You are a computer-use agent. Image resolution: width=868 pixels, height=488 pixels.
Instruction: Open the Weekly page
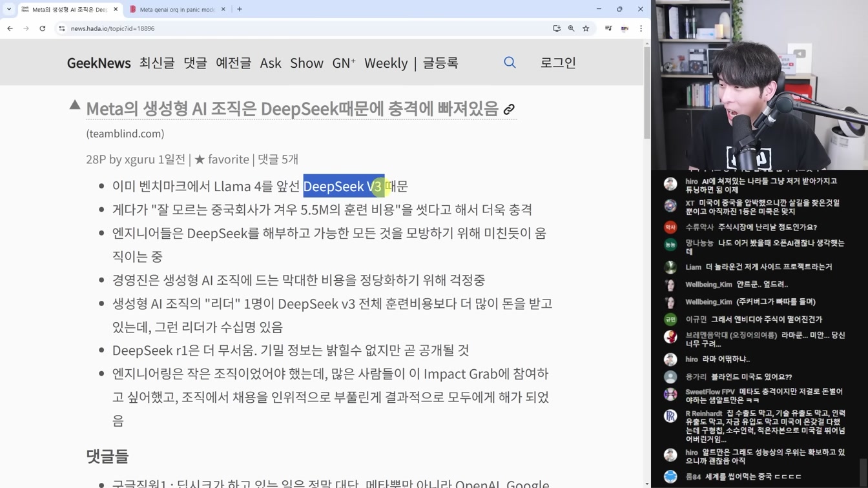386,63
